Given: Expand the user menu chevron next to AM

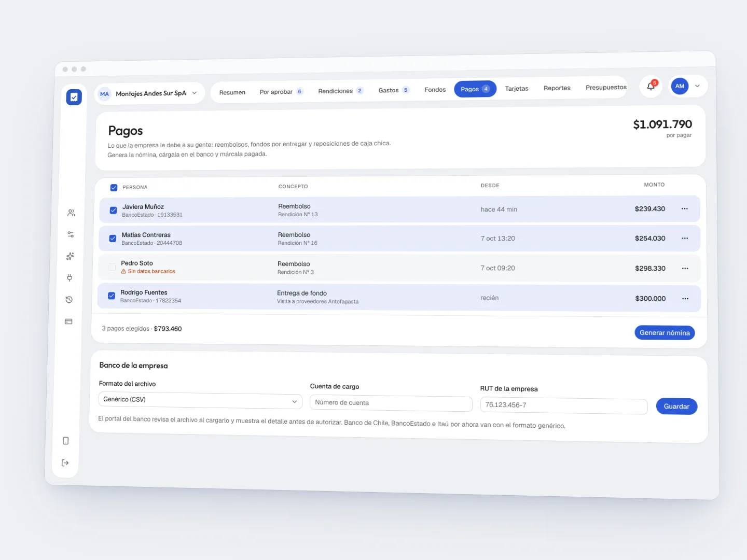Looking at the screenshot, I should point(697,86).
